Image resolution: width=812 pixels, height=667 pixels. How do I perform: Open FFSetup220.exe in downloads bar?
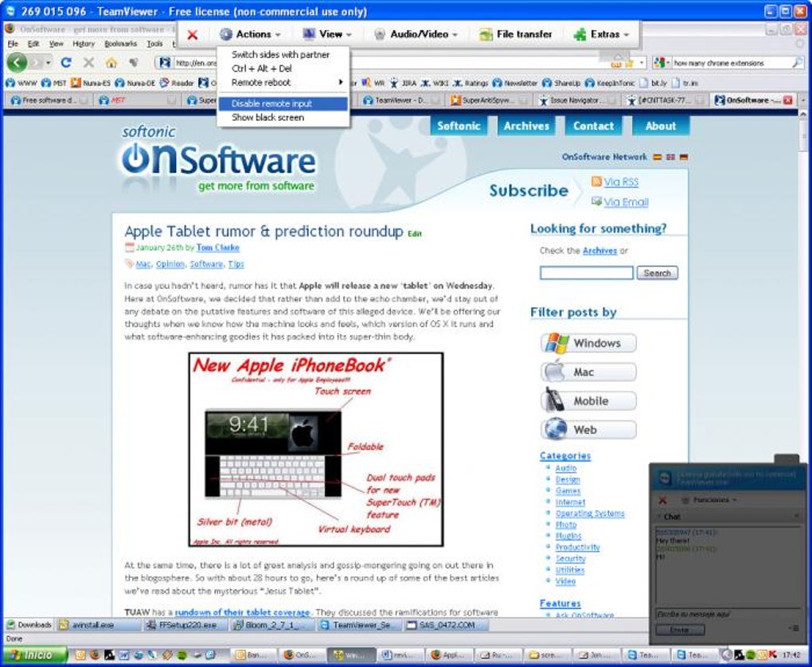pos(186,625)
